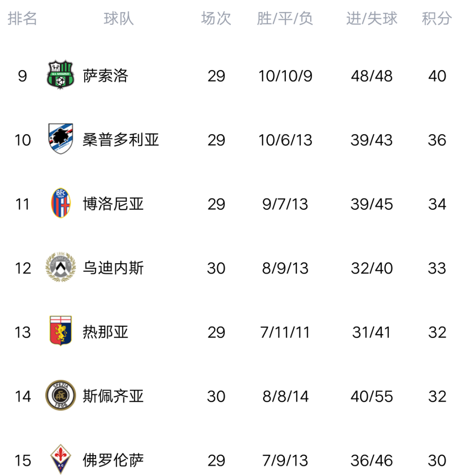Select the 博洛尼亚 team name
The width and height of the screenshot is (461, 476).
click(x=113, y=204)
